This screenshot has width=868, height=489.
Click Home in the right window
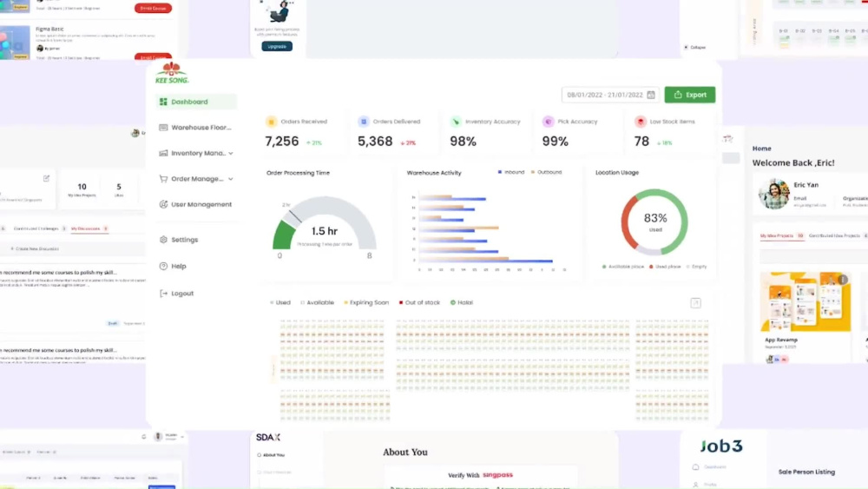(762, 149)
